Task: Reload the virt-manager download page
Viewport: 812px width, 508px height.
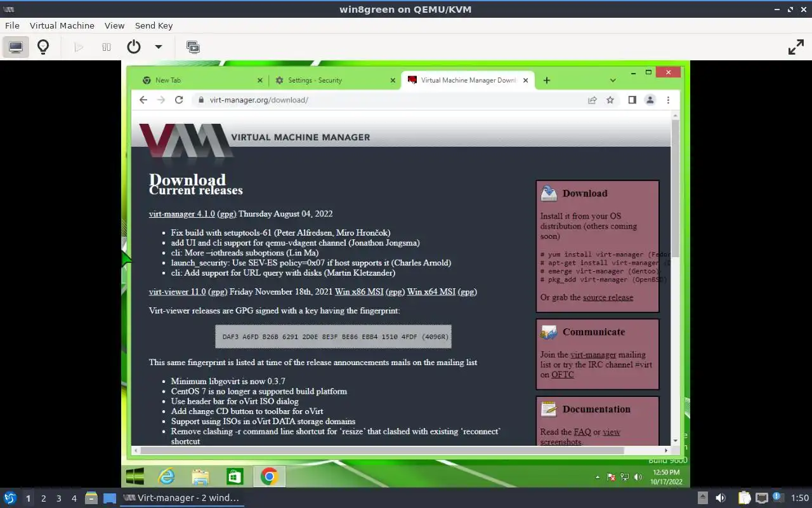Action: (179, 100)
